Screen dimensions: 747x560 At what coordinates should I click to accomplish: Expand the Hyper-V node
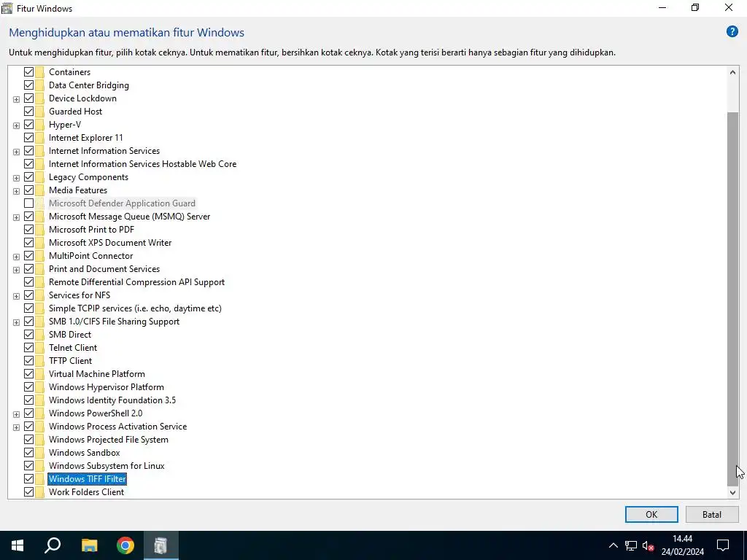click(16, 125)
